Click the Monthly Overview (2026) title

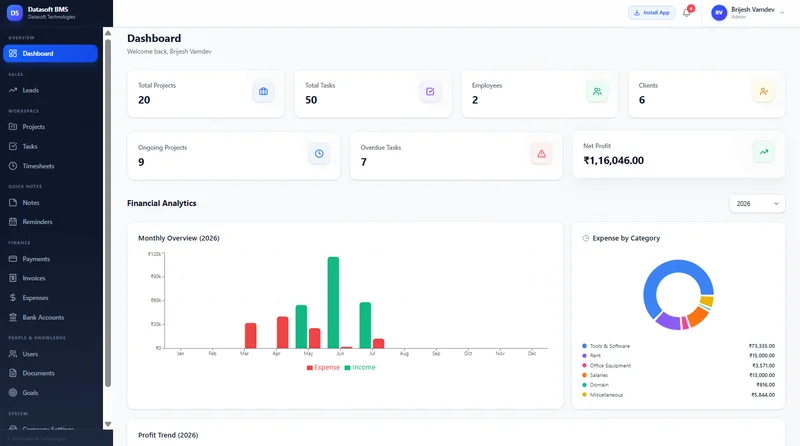pyautogui.click(x=179, y=238)
